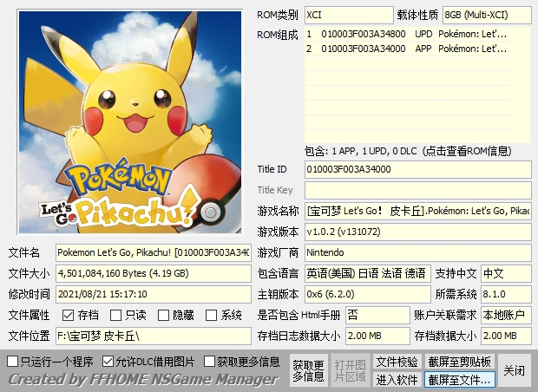Select the UPD row in ROM list
538x392 pixels.
[x=417, y=35]
